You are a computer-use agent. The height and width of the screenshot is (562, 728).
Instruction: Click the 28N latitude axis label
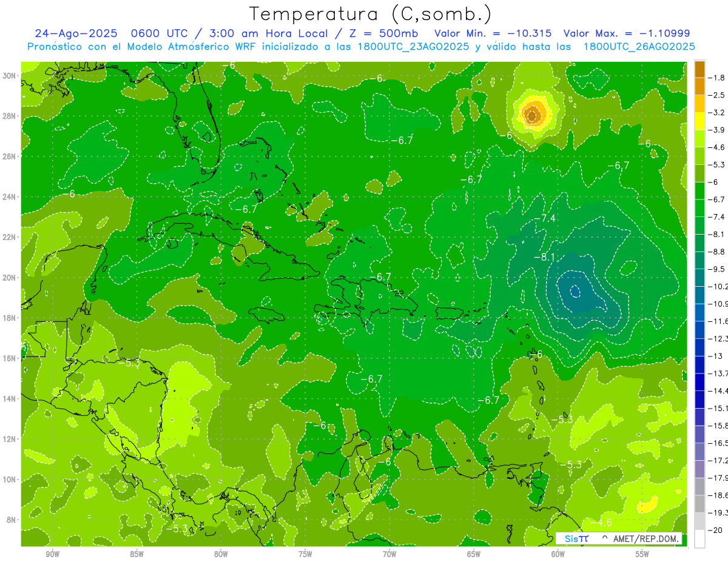tap(10, 116)
